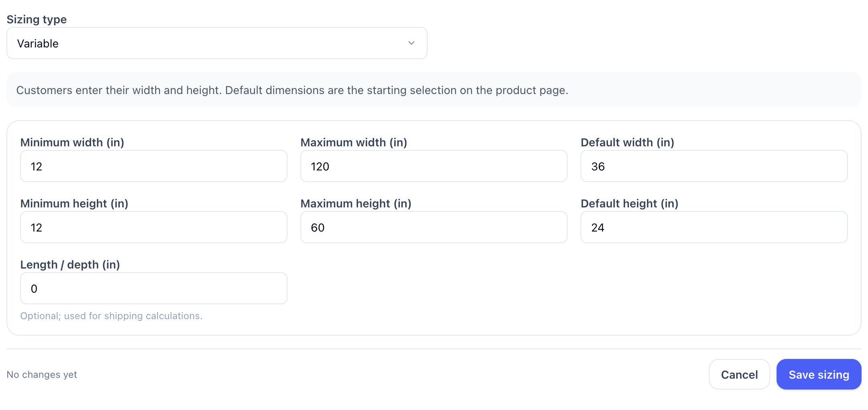868x410 pixels.
Task: Click the Save sizing button
Action: tap(819, 374)
